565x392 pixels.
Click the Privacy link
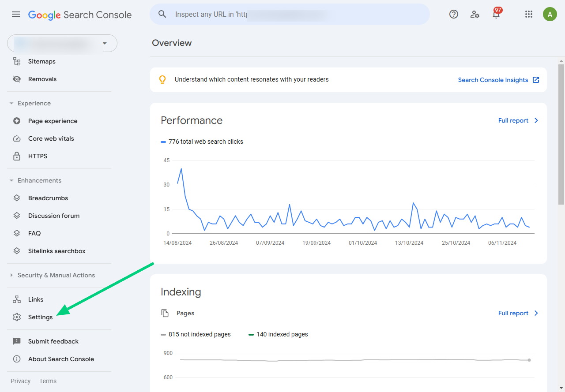tap(21, 381)
